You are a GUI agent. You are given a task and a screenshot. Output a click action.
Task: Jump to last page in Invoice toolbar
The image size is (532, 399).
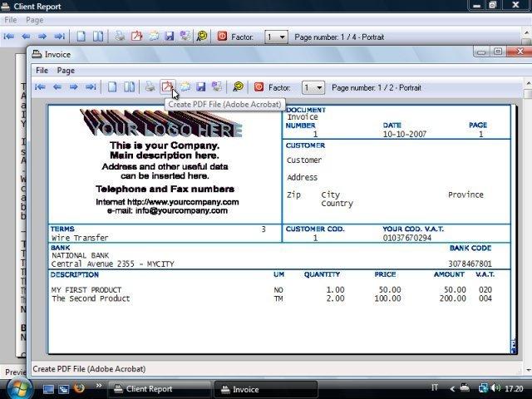point(91,87)
